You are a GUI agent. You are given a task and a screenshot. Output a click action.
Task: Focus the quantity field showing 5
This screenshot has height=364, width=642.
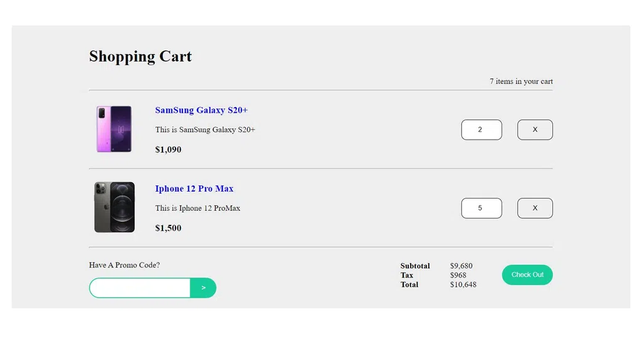(481, 208)
